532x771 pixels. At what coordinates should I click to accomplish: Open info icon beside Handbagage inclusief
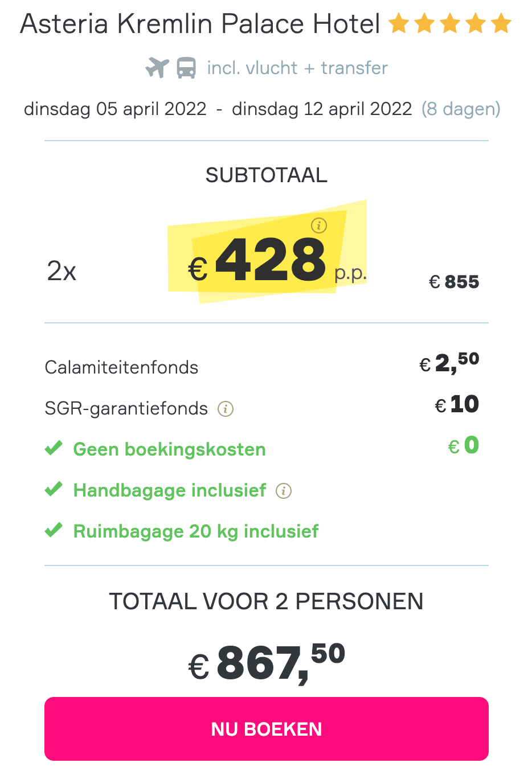pos(284,491)
